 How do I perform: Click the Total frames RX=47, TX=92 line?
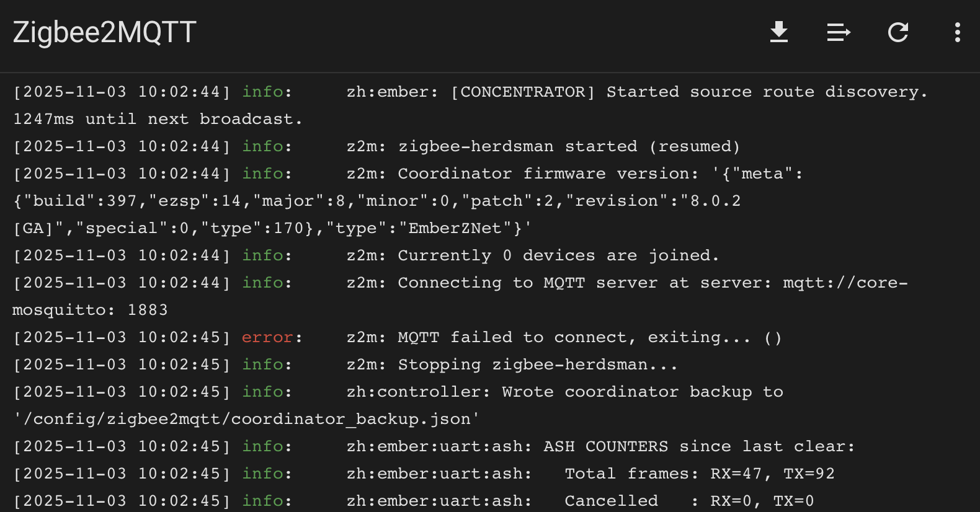tap(699, 474)
